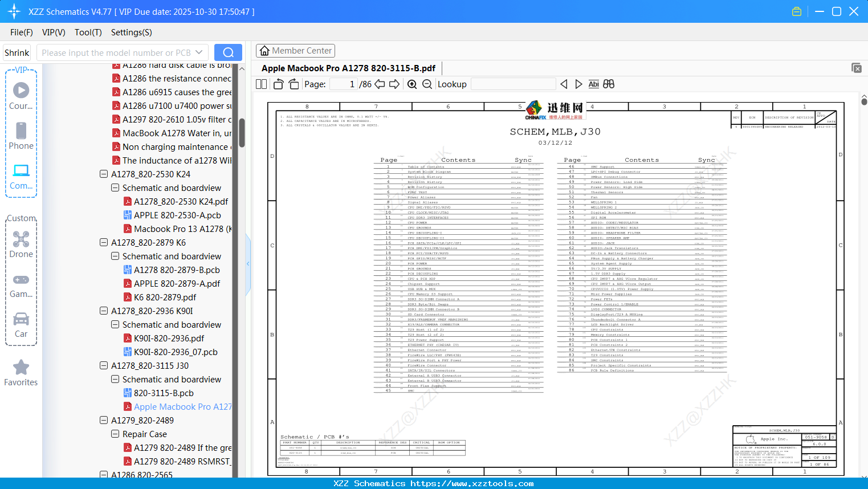Click the yellow toolbox icon in title bar
The image size is (868, 489).
(797, 11)
